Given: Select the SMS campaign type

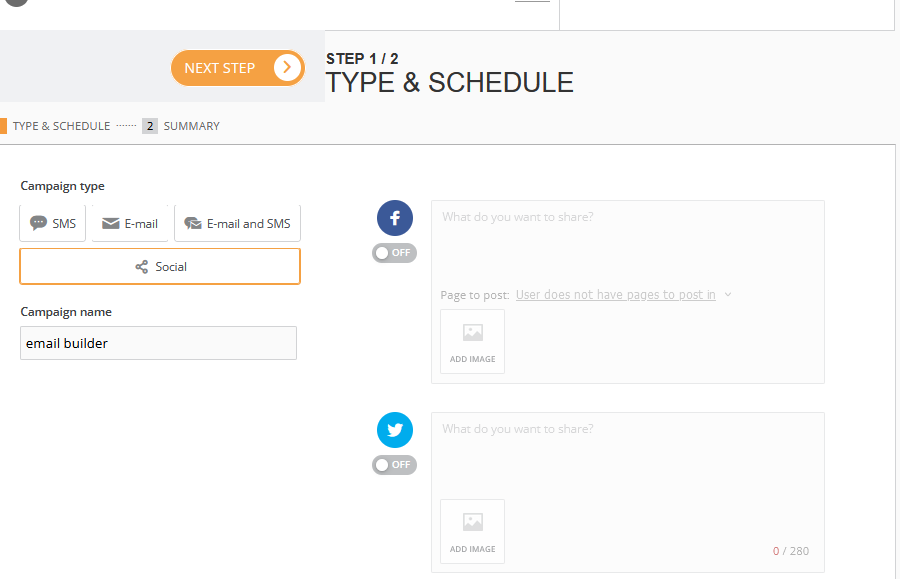Looking at the screenshot, I should (x=52, y=223).
